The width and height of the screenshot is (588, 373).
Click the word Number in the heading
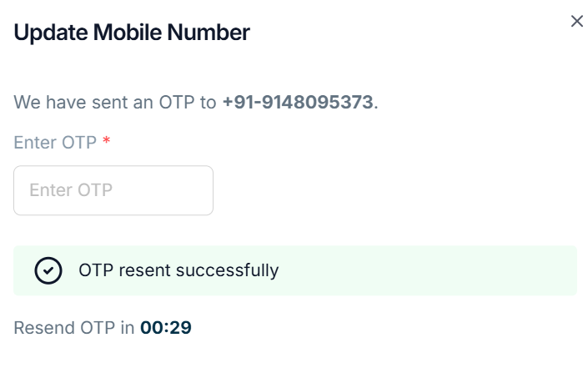[x=209, y=33]
